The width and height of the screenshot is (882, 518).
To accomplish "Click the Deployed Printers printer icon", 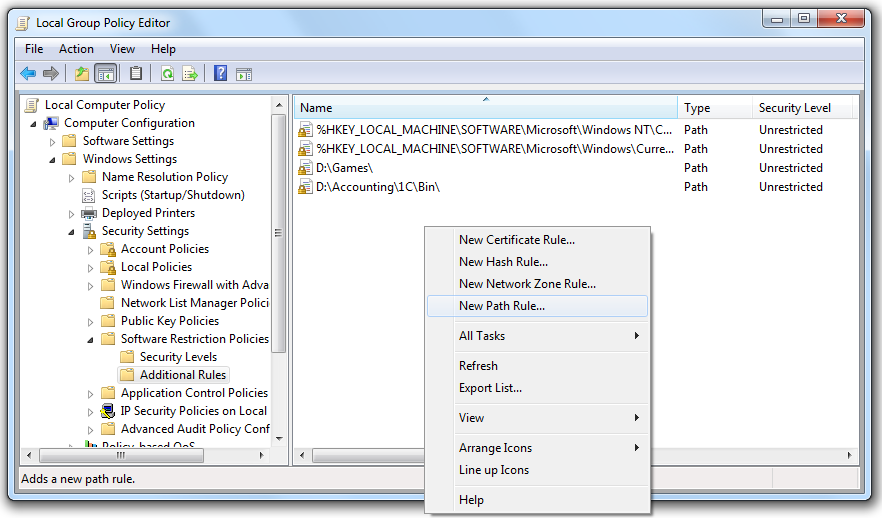I will [89, 213].
